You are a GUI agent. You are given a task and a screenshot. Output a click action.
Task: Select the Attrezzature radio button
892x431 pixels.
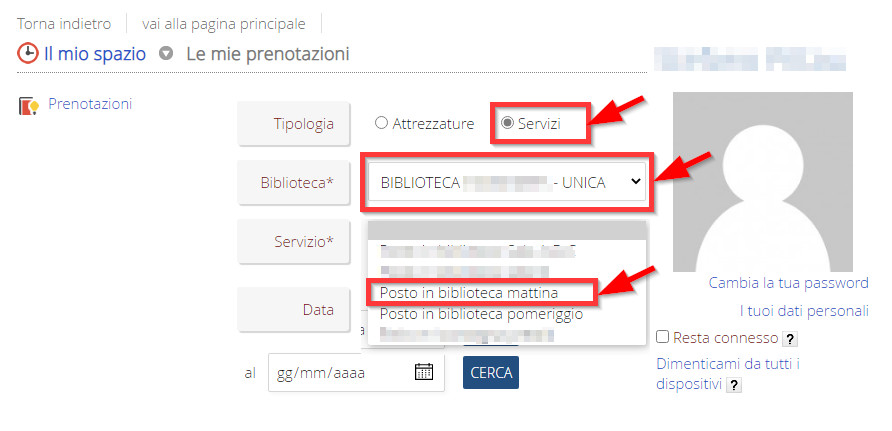[381, 123]
